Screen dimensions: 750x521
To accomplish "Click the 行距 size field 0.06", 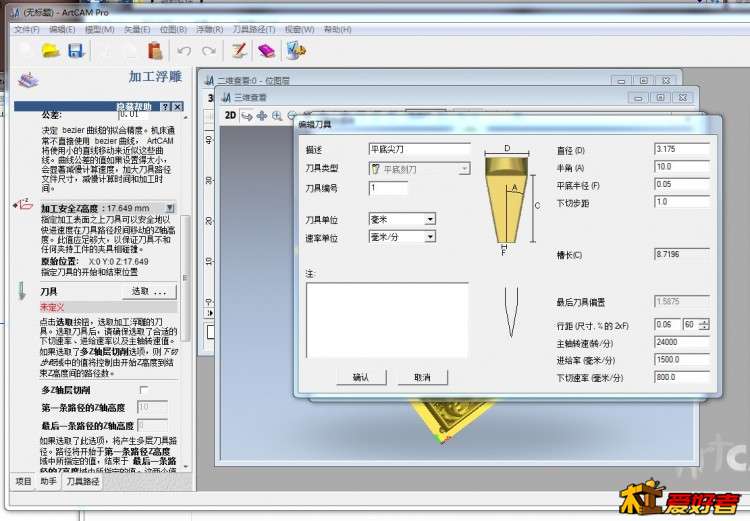I will point(667,325).
